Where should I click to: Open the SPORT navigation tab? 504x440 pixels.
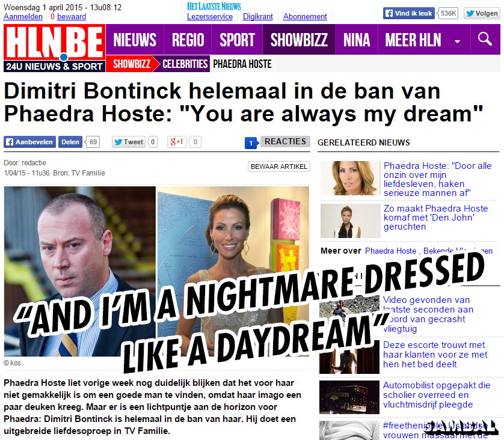(237, 40)
